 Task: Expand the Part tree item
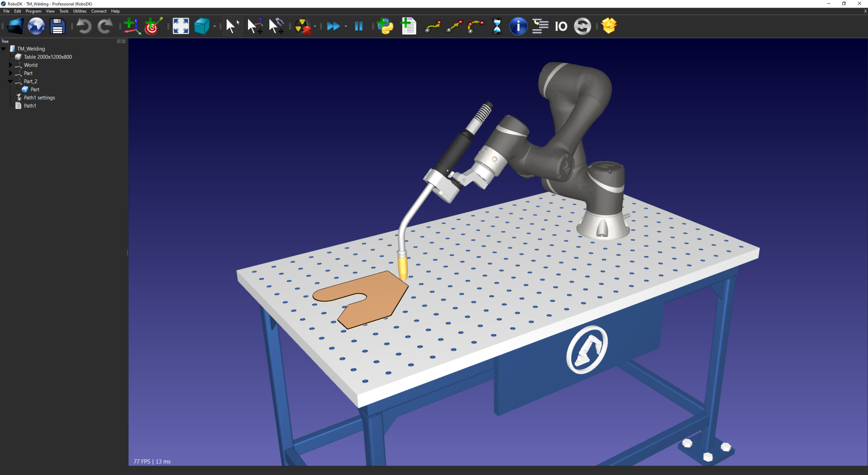[x=10, y=73]
